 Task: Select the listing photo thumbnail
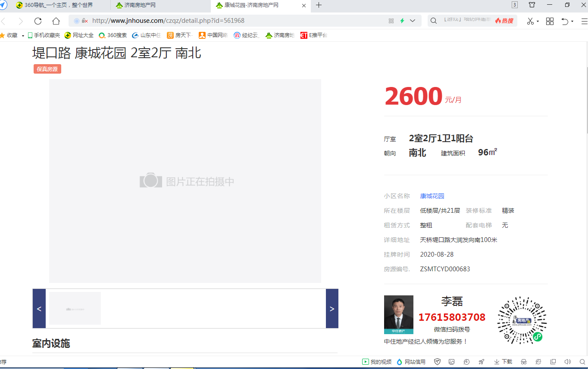75,308
